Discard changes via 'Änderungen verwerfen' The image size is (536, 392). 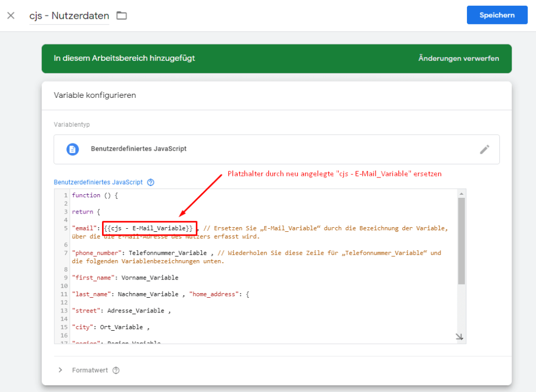coord(459,59)
